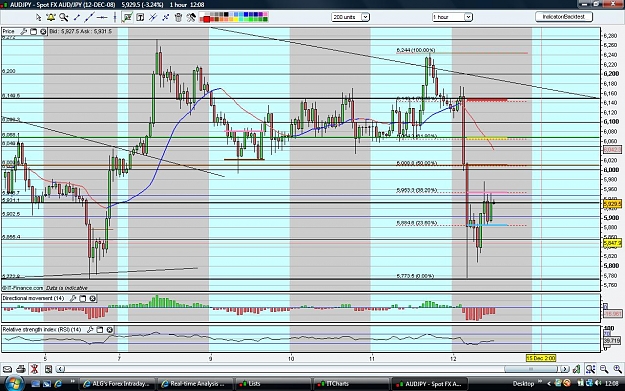Open the Windows Start menu
This screenshot has height=391, width=625.
14,383
